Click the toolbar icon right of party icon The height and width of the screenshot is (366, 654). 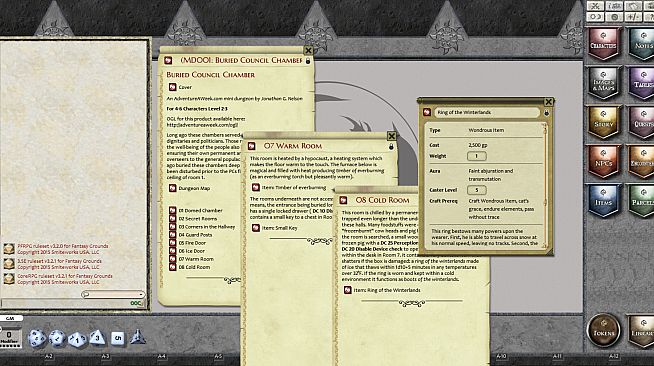[x=634, y=6]
